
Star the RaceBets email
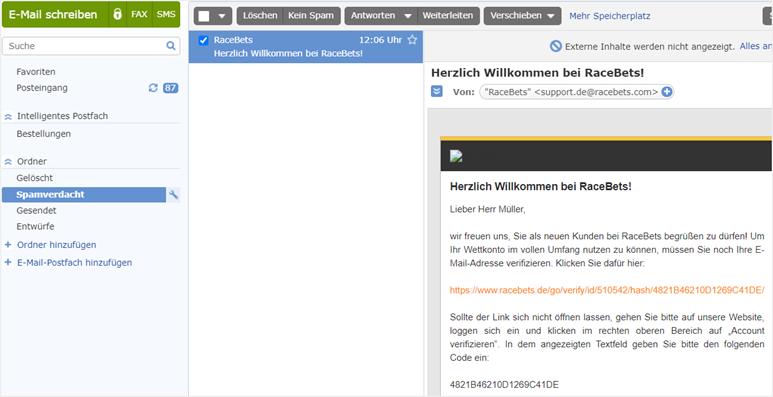[412, 40]
